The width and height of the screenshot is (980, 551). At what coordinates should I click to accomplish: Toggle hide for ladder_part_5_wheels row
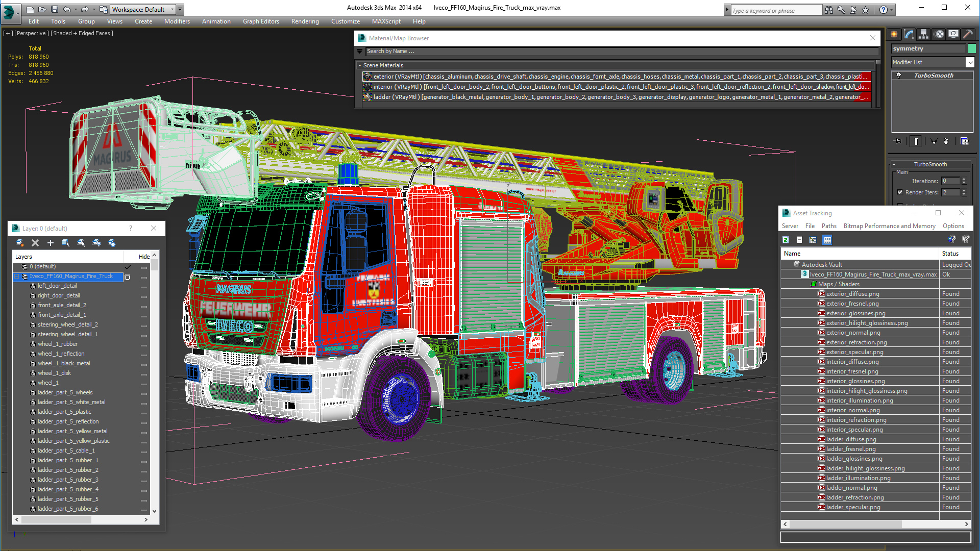pos(144,393)
